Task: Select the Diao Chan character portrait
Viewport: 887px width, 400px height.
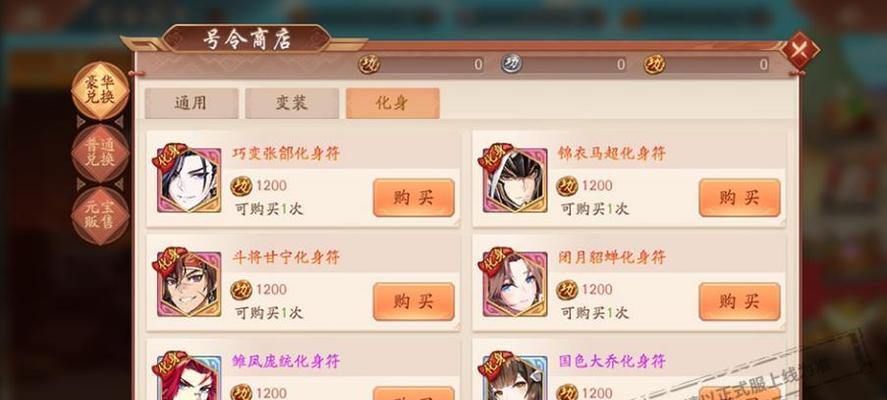Action: pyautogui.click(x=515, y=284)
